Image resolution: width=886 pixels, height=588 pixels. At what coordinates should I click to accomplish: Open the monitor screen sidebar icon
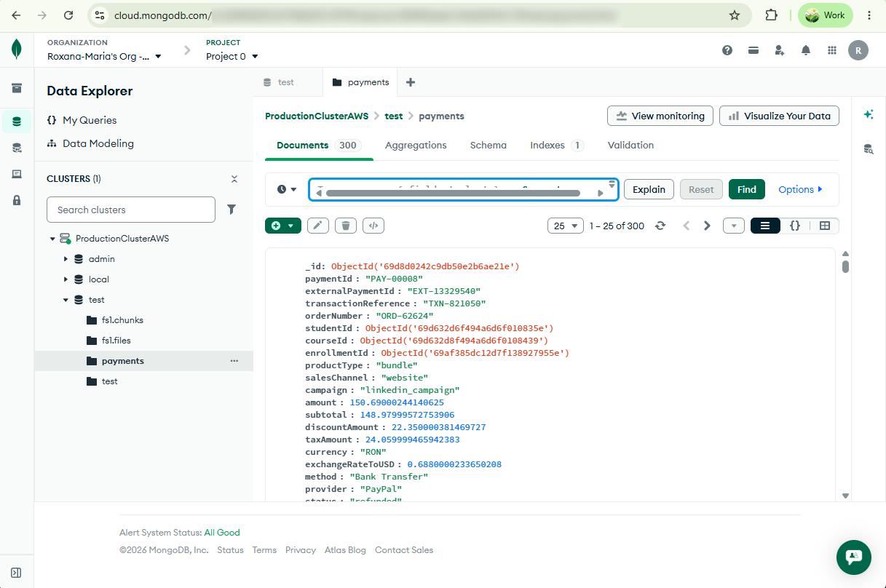tap(17, 174)
